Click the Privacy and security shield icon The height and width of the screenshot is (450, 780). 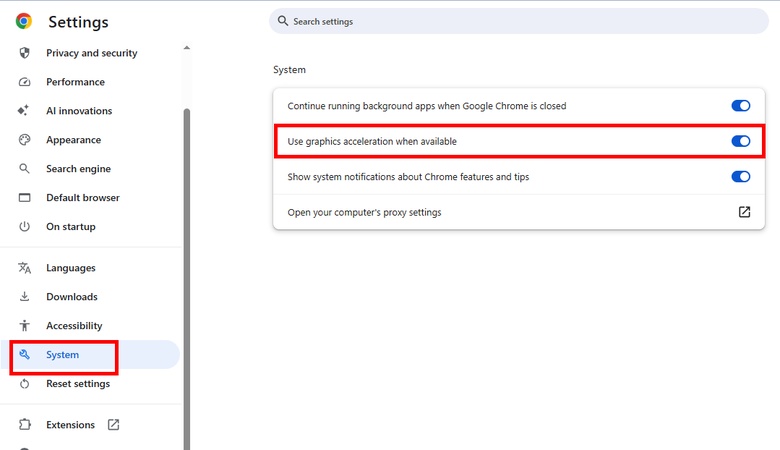click(x=24, y=53)
